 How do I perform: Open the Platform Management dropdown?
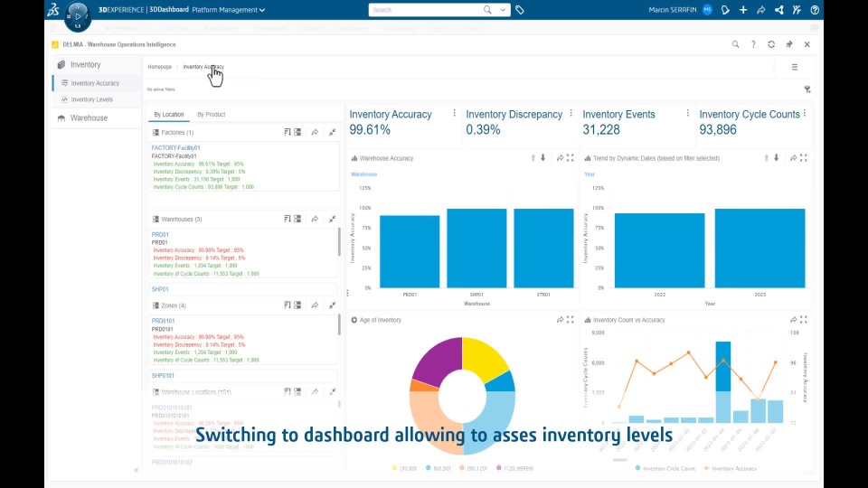click(229, 9)
